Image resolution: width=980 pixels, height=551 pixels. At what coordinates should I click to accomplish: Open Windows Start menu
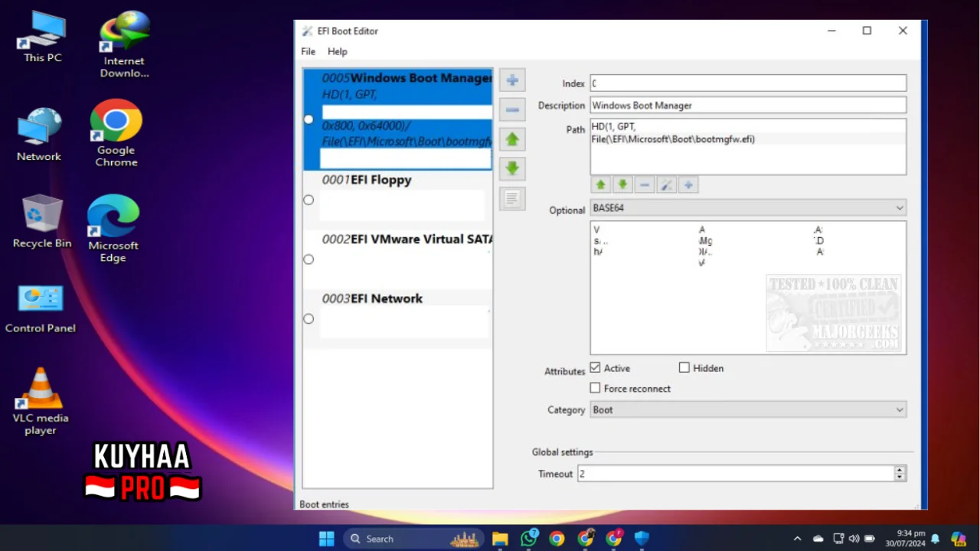326,539
